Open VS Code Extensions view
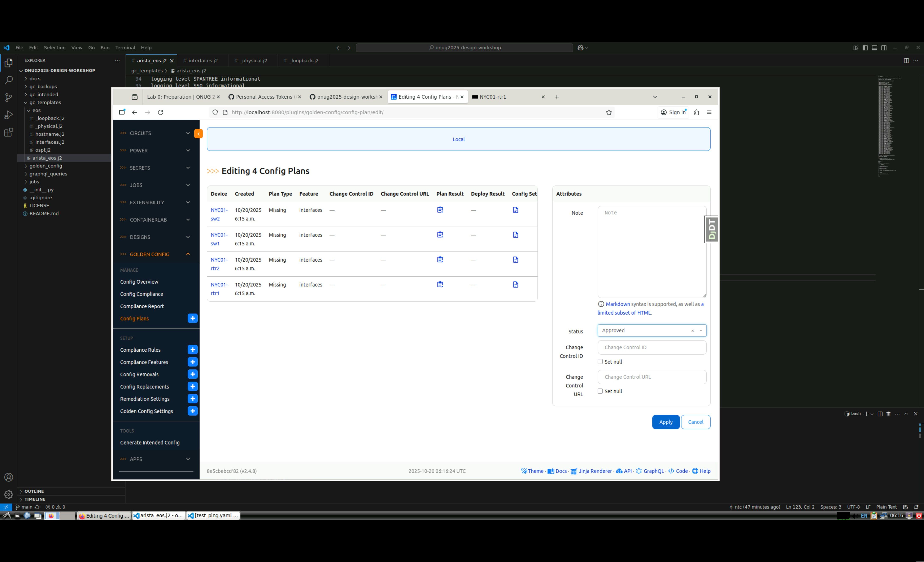This screenshot has height=562, width=924. coord(9,132)
